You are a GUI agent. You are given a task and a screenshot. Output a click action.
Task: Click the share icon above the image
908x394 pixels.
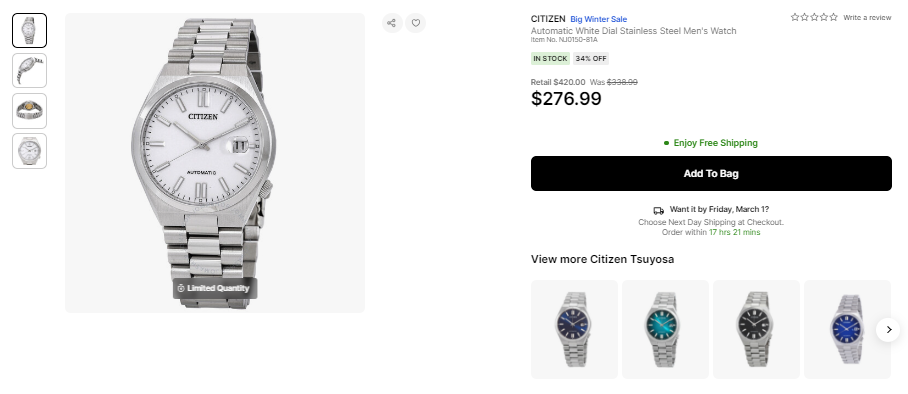(392, 23)
